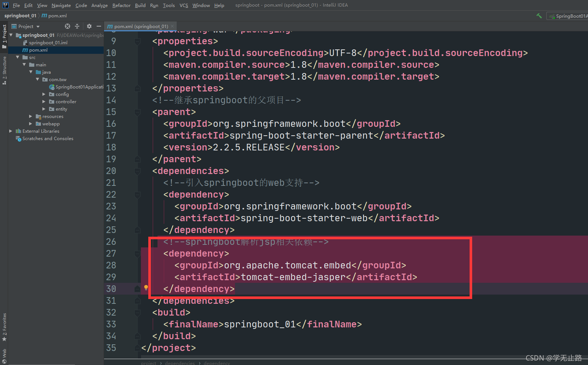Click pom.xml breadcrumb in navigation bar

pos(54,15)
